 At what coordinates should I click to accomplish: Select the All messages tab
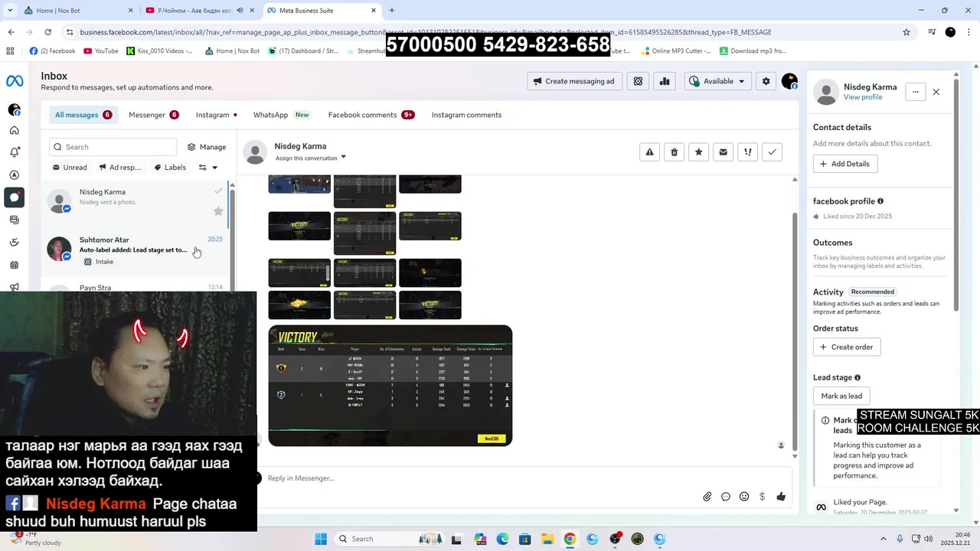(83, 115)
